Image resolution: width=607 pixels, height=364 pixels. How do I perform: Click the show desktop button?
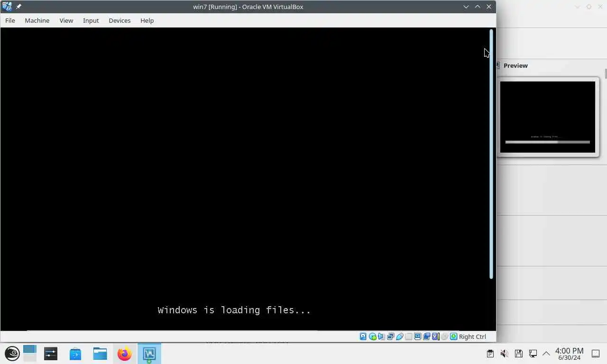(596, 354)
